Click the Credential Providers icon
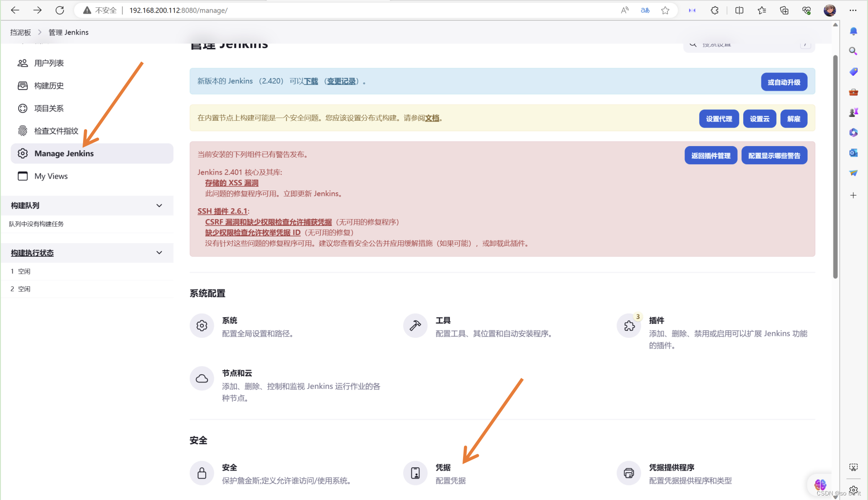Image resolution: width=868 pixels, height=500 pixels. click(x=629, y=473)
